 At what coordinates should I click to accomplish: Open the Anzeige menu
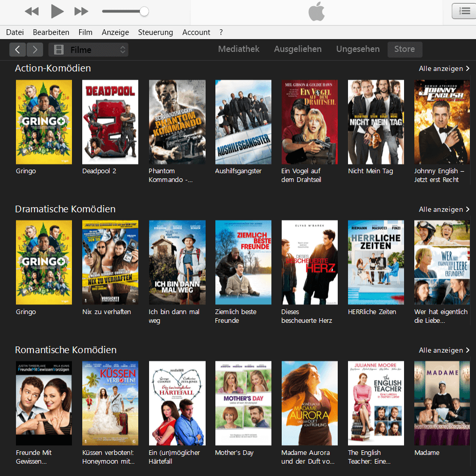(115, 32)
